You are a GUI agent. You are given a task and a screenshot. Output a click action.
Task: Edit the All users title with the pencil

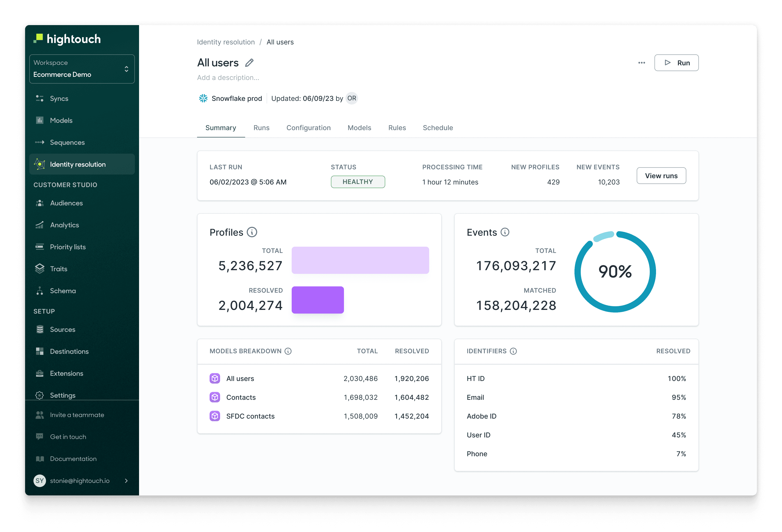[249, 63]
